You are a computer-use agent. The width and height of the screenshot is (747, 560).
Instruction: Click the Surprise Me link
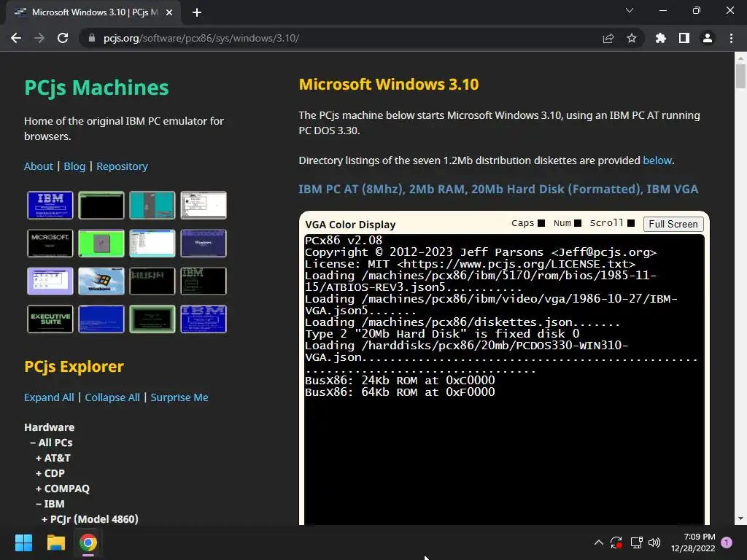(x=179, y=397)
